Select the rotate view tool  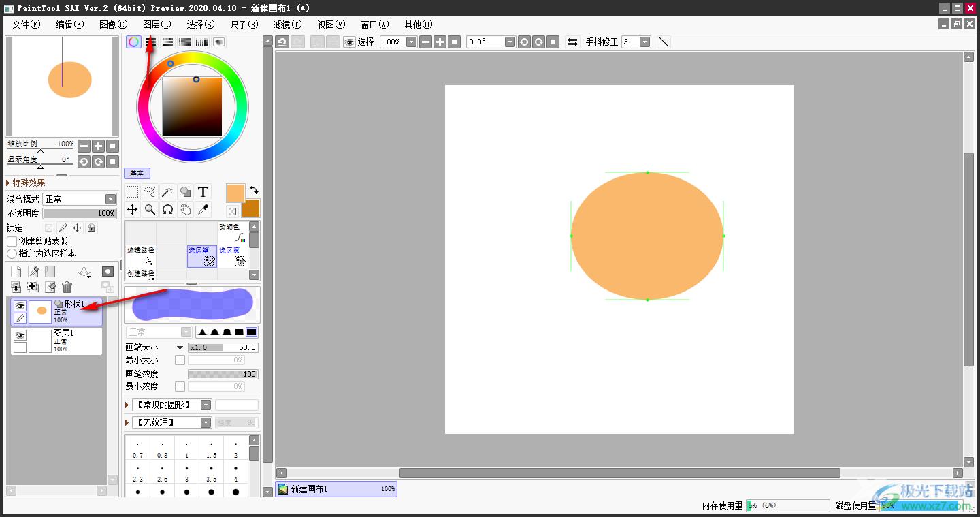pos(167,210)
